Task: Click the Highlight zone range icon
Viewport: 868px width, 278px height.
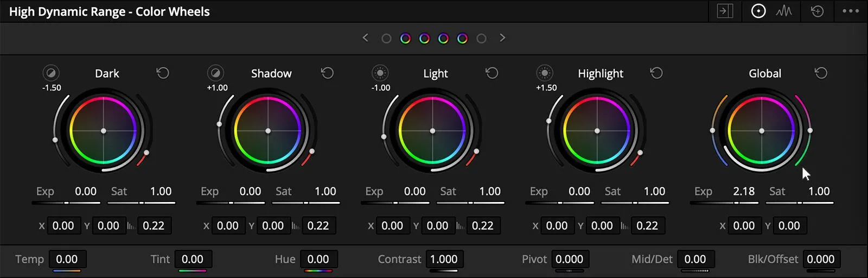Action: pos(545,73)
